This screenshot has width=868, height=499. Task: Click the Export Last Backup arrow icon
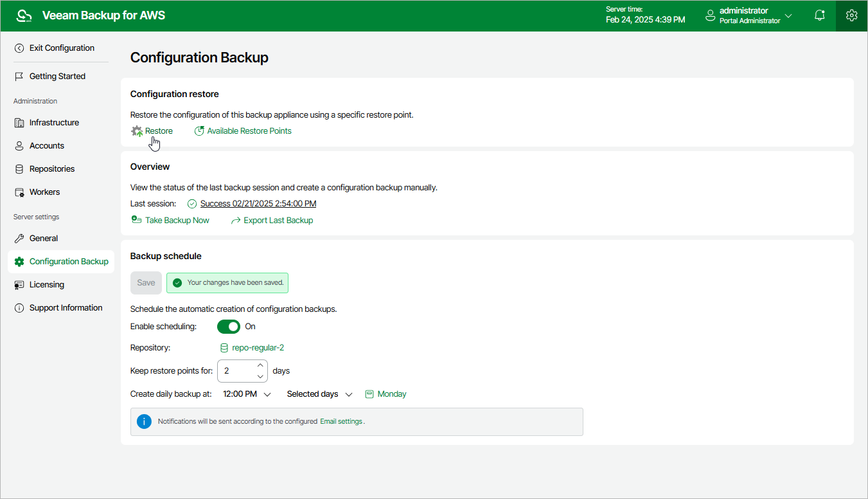[x=236, y=221]
